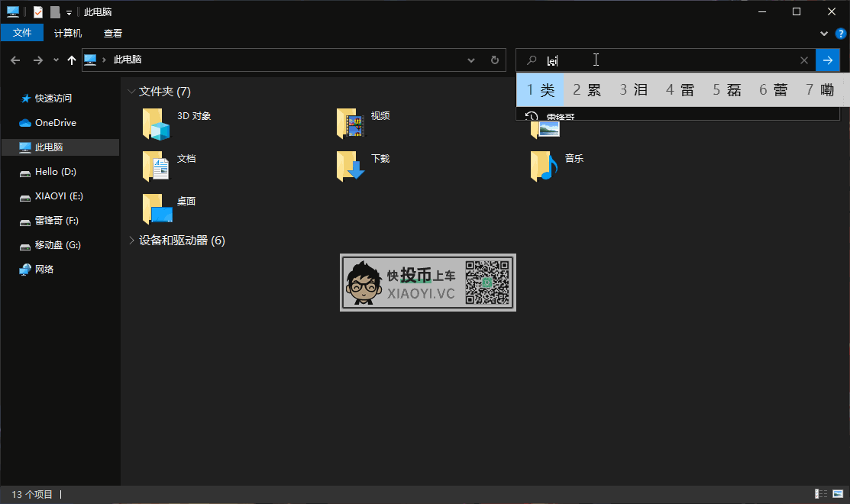This screenshot has height=504, width=850.
Task: Choose IME candidate 6 蕾
Action: pos(774,90)
